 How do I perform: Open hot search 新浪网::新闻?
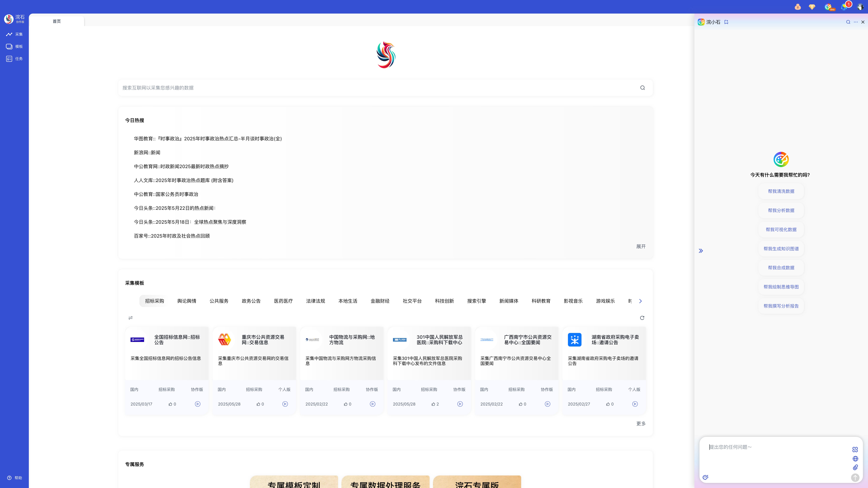pyautogui.click(x=147, y=152)
